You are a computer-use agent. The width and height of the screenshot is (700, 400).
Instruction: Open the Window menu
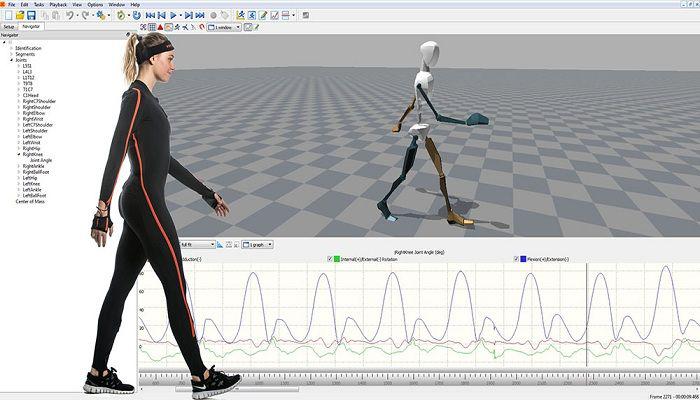coord(117,4)
